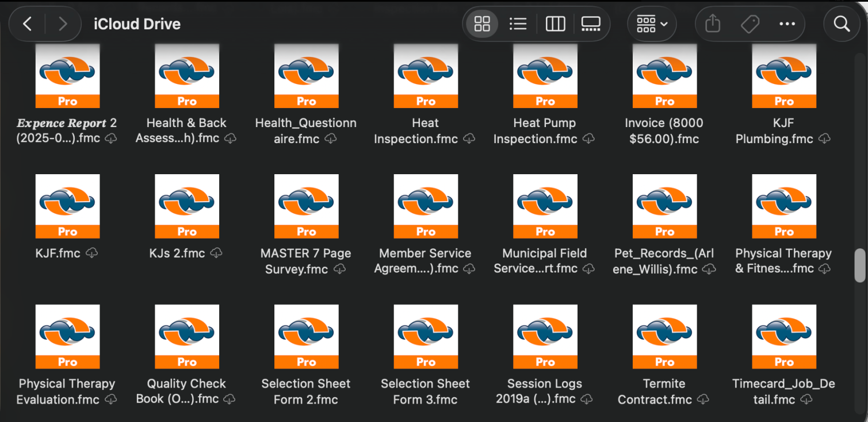The image size is (868, 422).
Task: Switch to icon grid view
Action: click(482, 24)
